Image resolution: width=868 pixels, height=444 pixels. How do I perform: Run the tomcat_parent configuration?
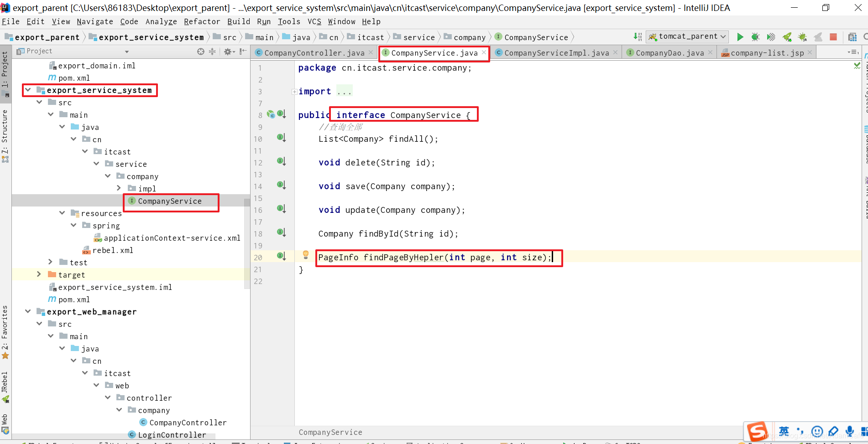point(740,37)
